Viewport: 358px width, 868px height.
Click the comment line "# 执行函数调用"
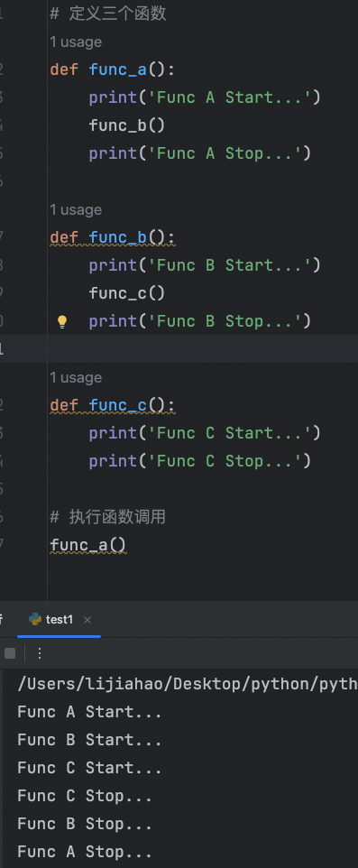pyautogui.click(x=108, y=517)
